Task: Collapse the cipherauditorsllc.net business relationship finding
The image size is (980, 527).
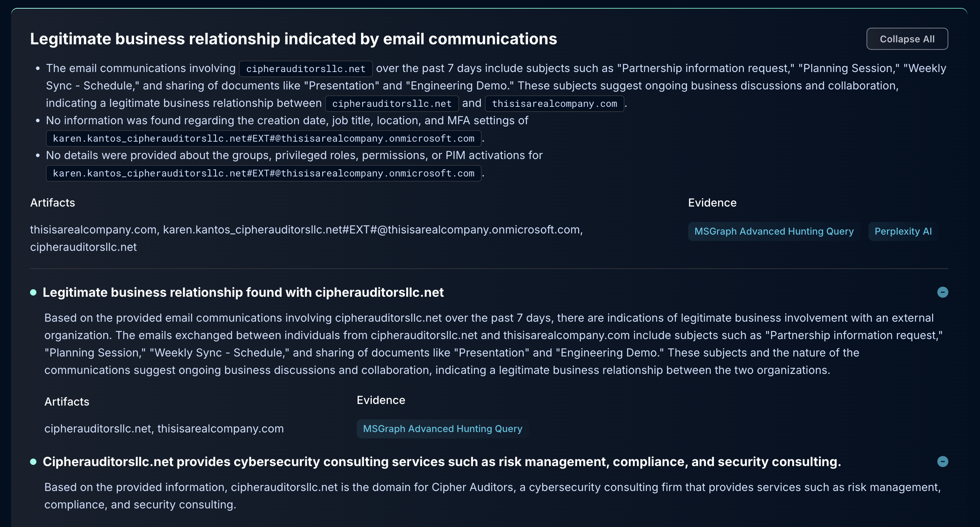Action: pyautogui.click(x=942, y=292)
